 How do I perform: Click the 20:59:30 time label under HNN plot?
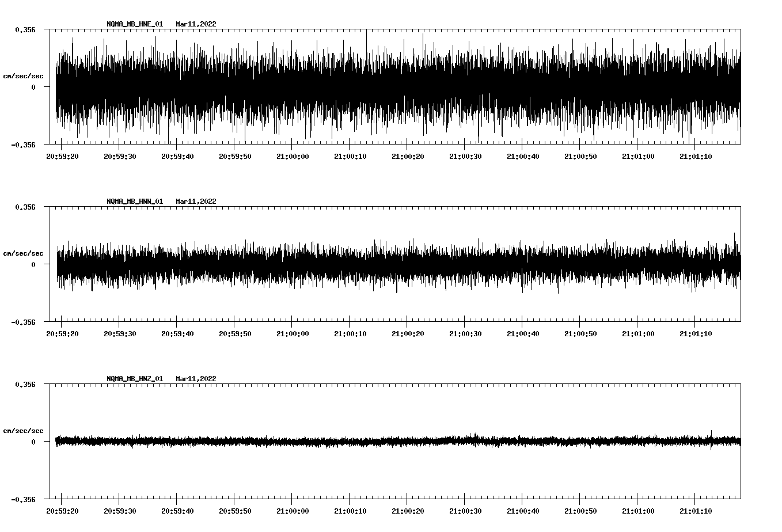(x=120, y=334)
